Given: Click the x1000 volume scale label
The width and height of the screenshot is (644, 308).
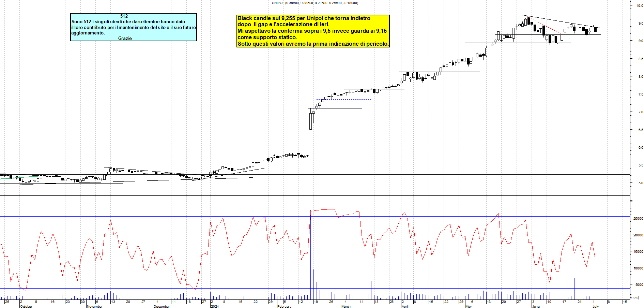Looking at the screenshot, I should pyautogui.click(x=635, y=297).
